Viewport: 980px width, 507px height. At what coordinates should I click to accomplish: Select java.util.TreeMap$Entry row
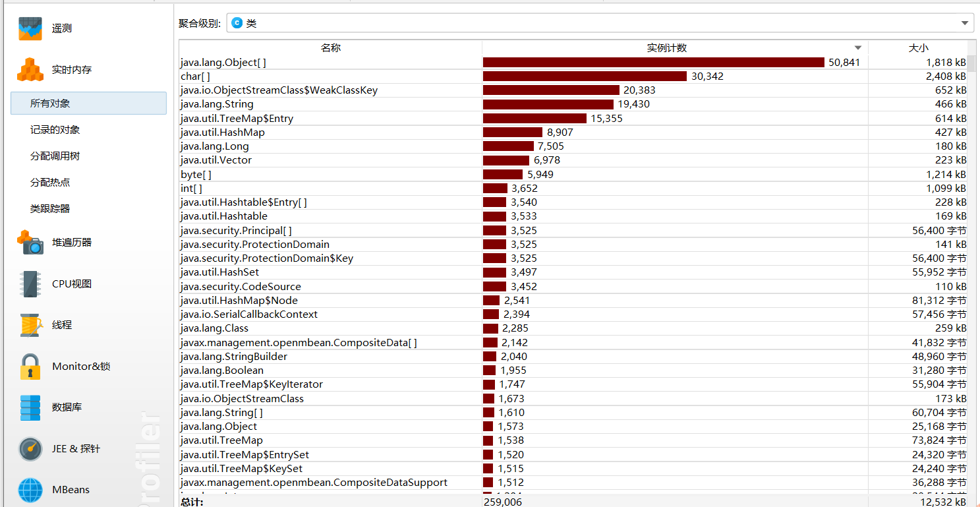pyautogui.click(x=573, y=119)
